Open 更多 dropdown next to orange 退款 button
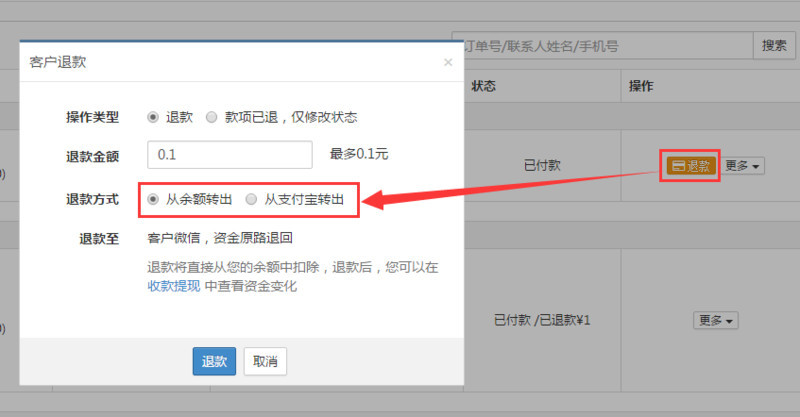This screenshot has width=800, height=417. coord(742,166)
